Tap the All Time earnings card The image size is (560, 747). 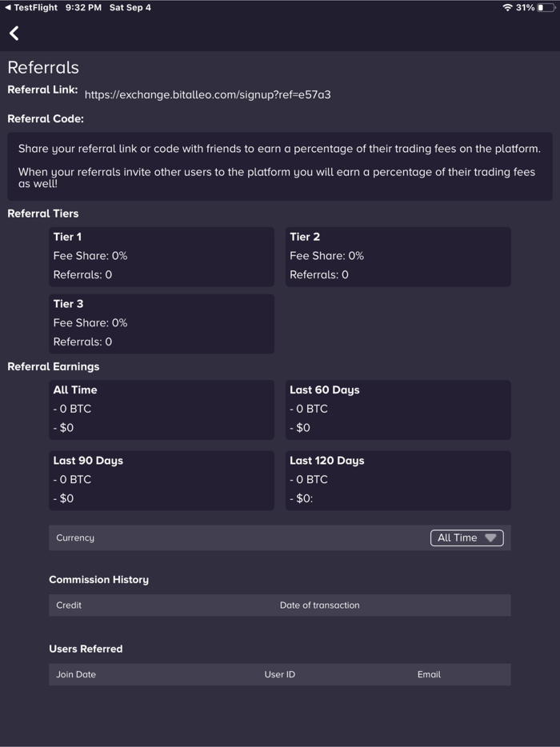[162, 409]
